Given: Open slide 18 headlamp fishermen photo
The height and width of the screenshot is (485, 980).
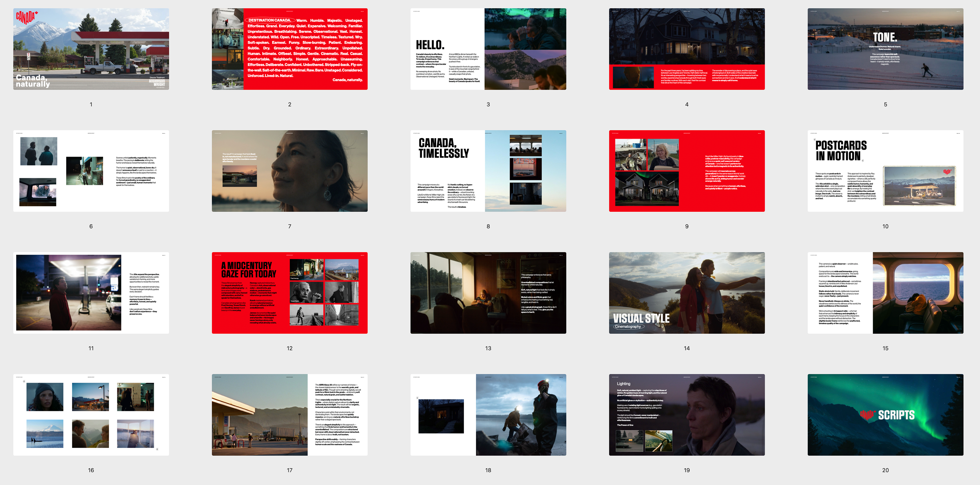Looking at the screenshot, I should click(488, 415).
